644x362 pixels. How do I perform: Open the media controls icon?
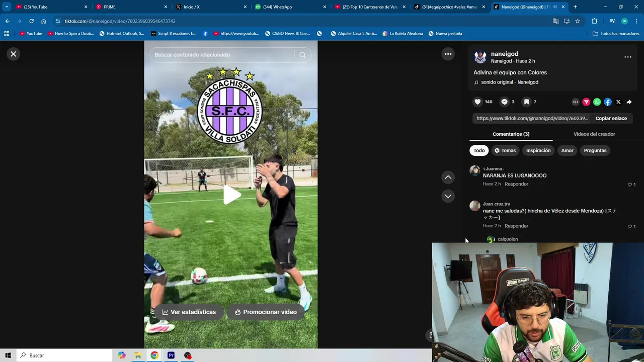612,21
